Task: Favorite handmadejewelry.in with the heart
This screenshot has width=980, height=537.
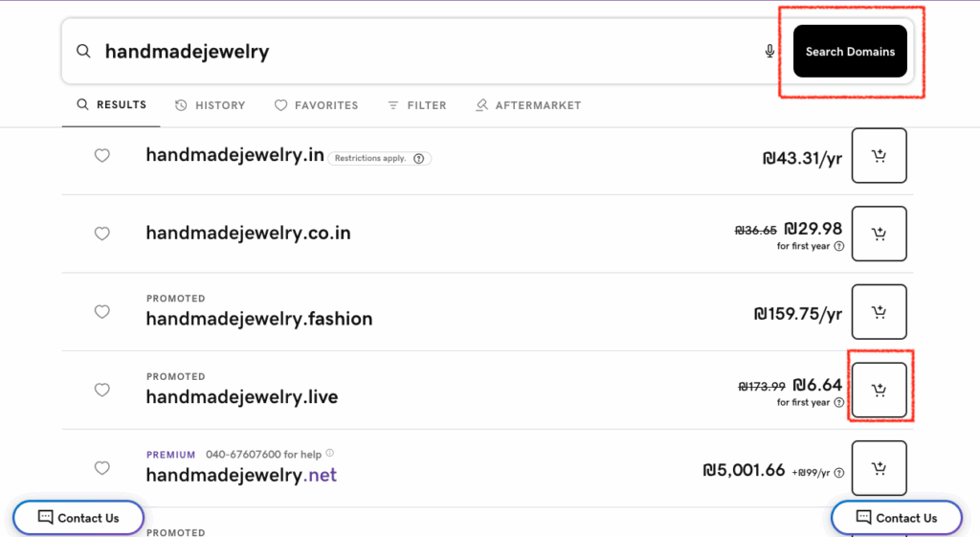Action: point(102,156)
